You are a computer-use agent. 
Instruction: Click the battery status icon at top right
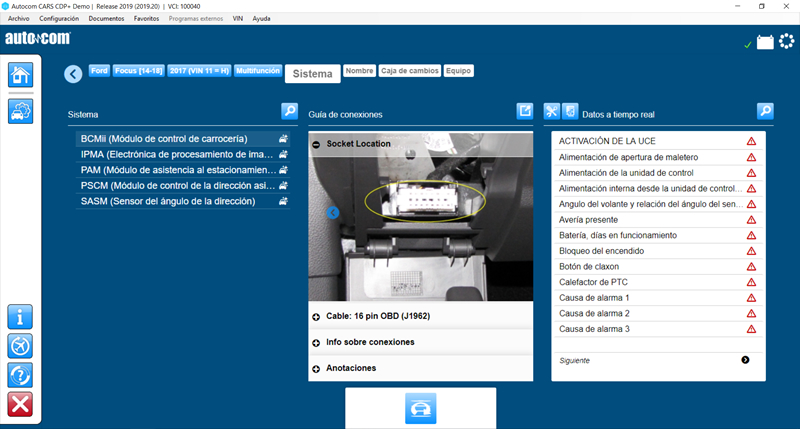(x=765, y=42)
